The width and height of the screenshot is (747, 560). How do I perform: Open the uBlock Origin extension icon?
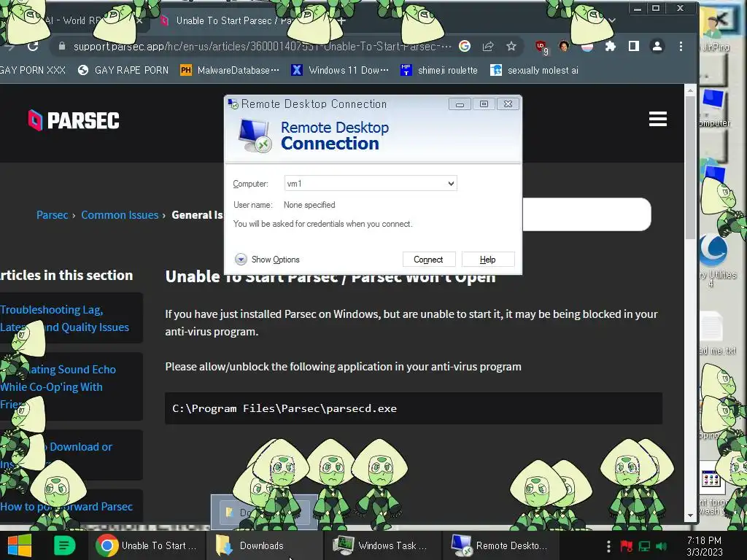(x=541, y=47)
